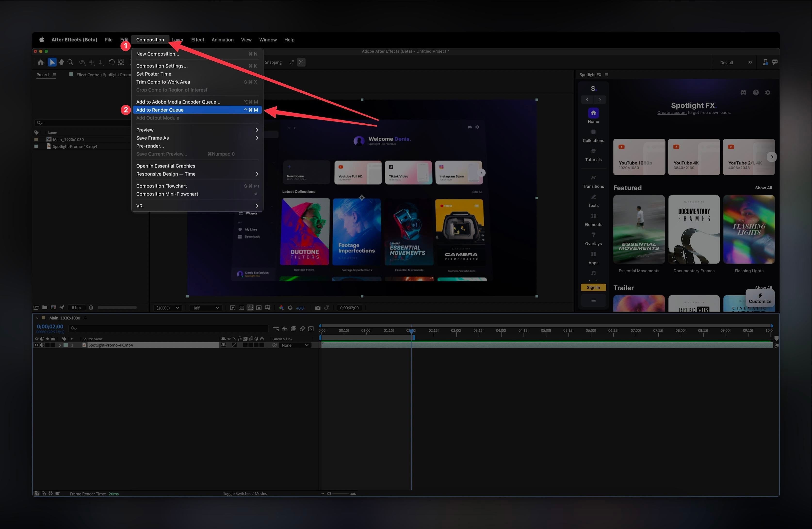Open YouTube 4K preset card

[694, 157]
